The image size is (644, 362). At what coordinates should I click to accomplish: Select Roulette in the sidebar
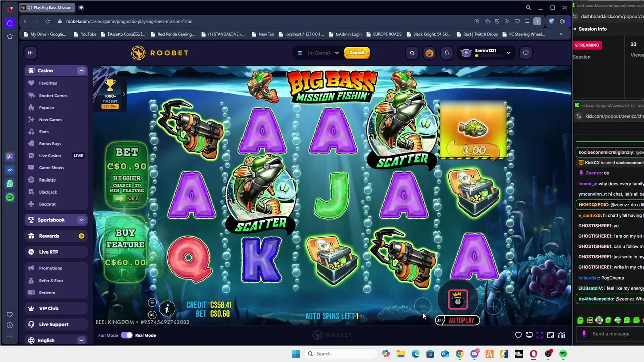pos(47,180)
